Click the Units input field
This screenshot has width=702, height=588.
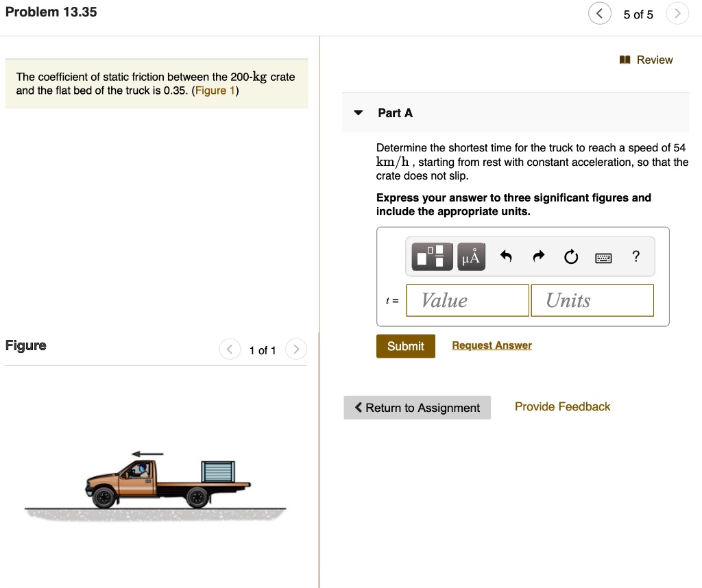pos(592,300)
